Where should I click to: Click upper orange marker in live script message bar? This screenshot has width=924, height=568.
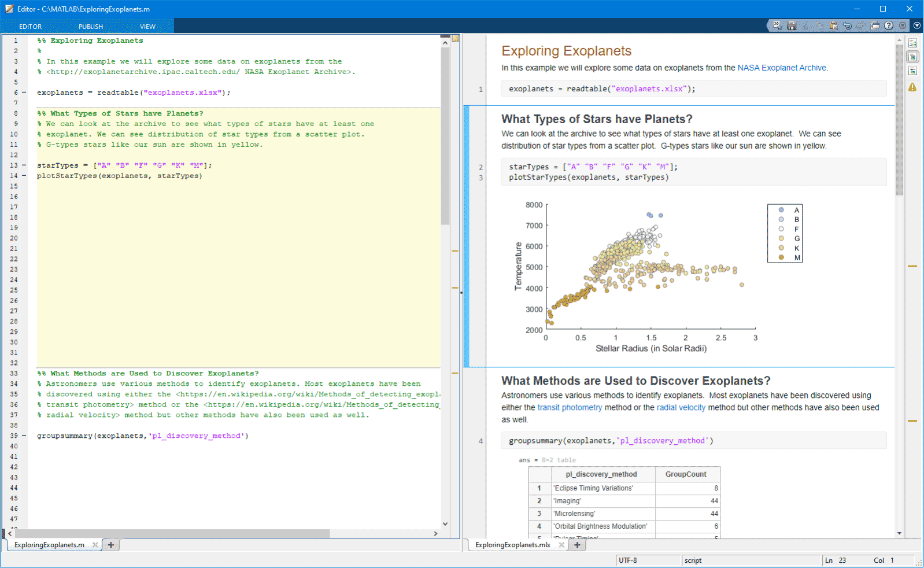point(912,266)
